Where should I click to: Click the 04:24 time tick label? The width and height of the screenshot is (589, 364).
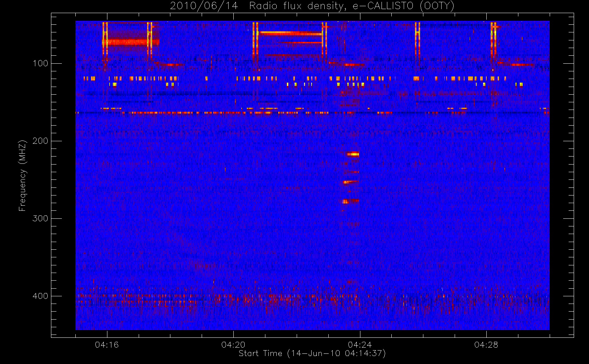[x=360, y=345]
